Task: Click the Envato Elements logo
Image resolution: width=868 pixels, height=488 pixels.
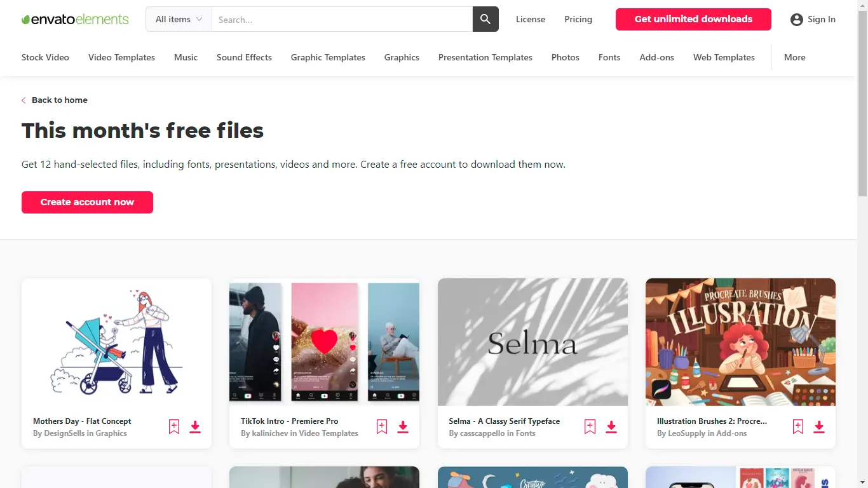Action: [75, 19]
